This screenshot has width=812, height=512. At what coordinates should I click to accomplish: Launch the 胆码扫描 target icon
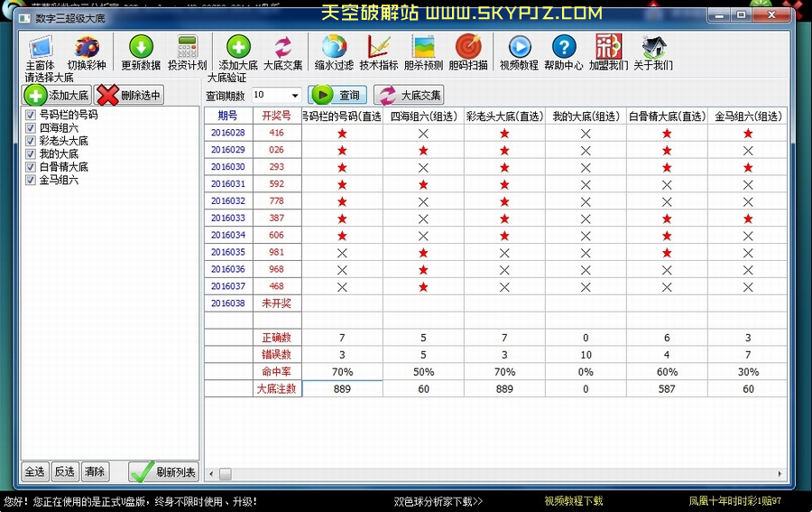click(x=468, y=48)
